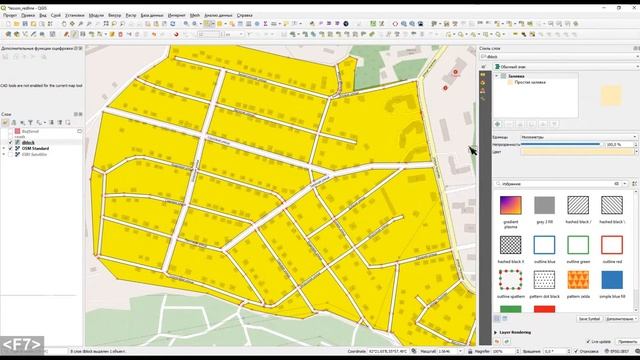Toggle the Live update checkbox
The image size is (640, 360).
tap(588, 341)
